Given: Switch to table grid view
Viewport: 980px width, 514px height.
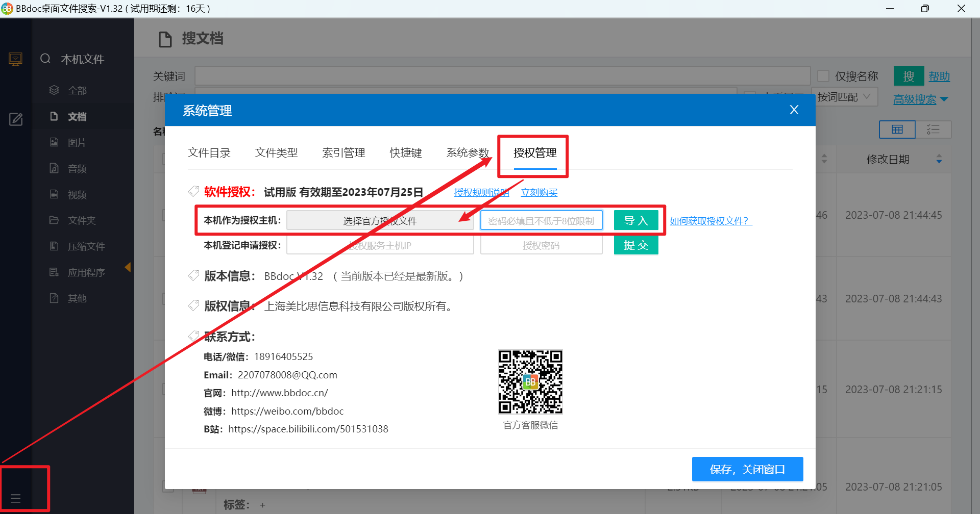Looking at the screenshot, I should [897, 130].
